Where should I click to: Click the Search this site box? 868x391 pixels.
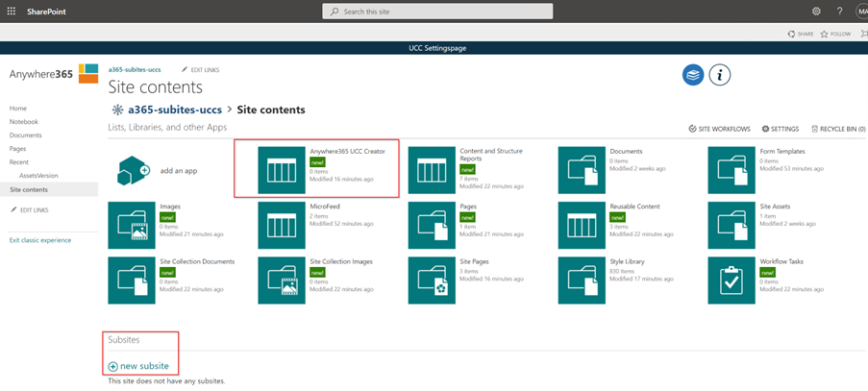point(437,12)
